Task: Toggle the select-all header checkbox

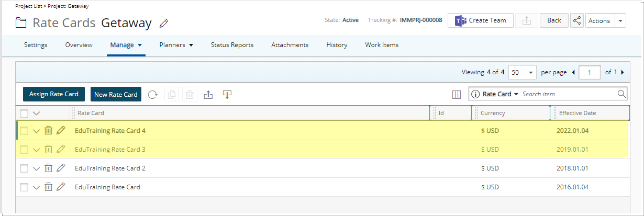Action: 24,113
